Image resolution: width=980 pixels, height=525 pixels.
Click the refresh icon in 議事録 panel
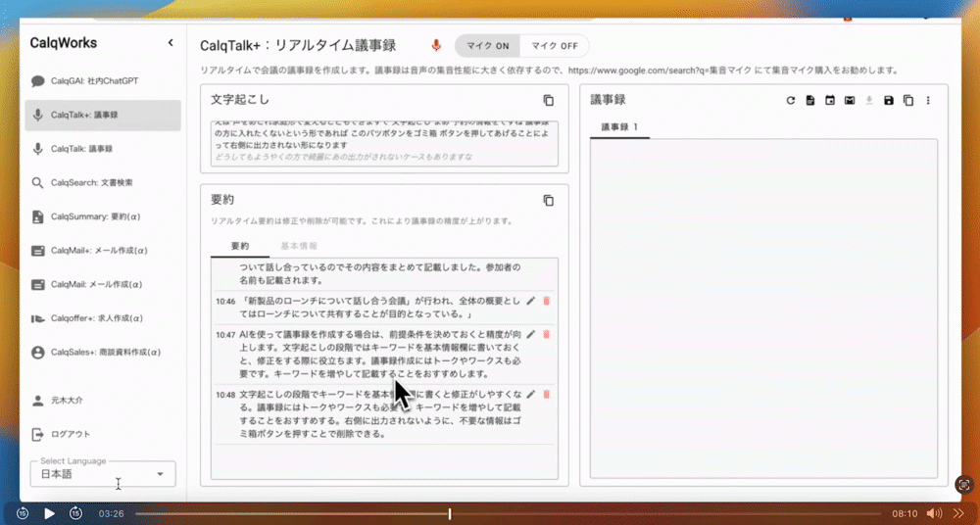point(791,100)
